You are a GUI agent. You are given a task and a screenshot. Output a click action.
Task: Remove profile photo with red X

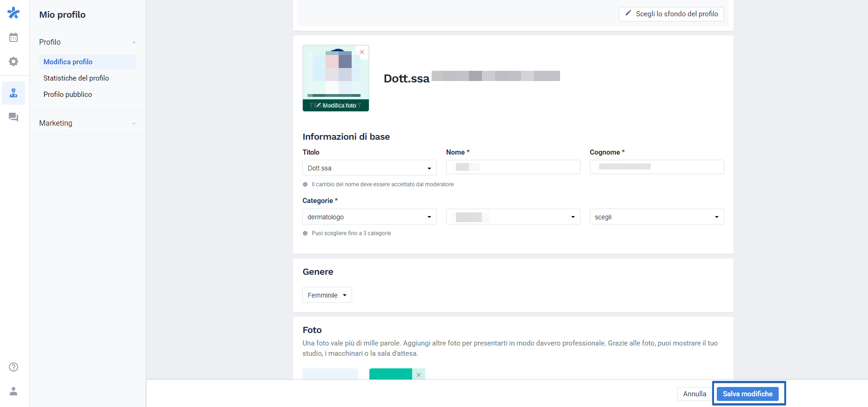point(362,52)
